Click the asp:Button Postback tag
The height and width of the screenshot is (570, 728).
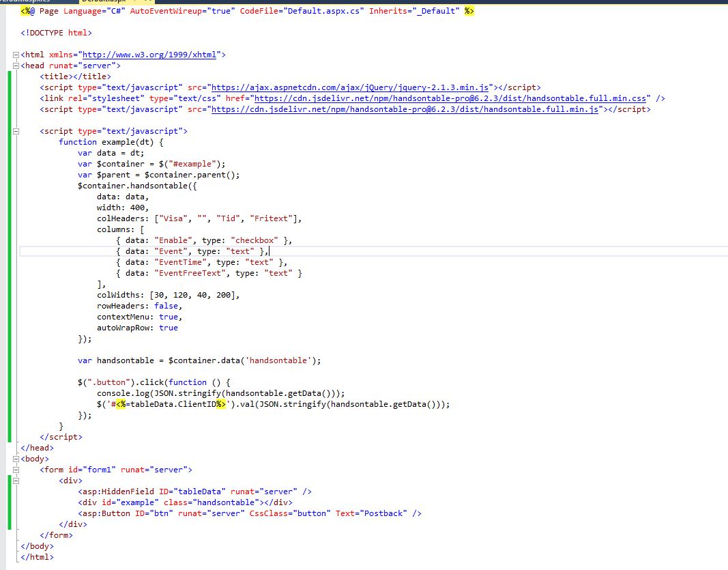coord(249,513)
